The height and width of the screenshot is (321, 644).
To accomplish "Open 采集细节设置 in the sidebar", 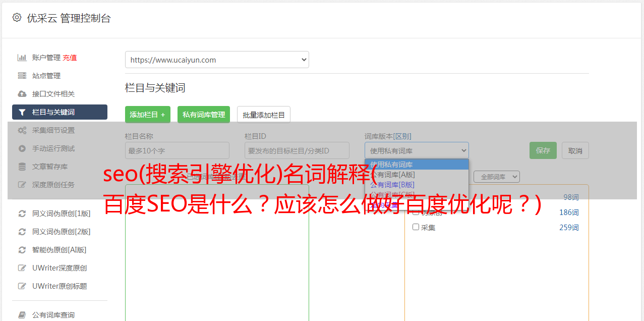I will coord(53,130).
